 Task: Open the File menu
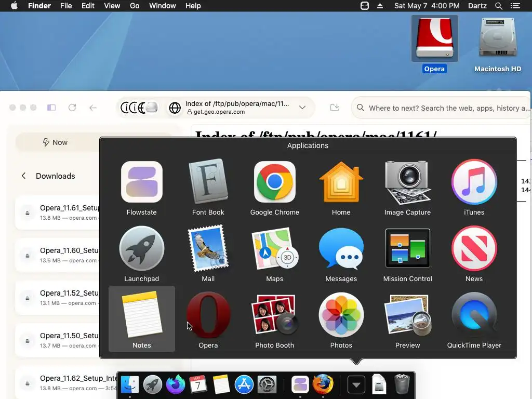(x=66, y=6)
